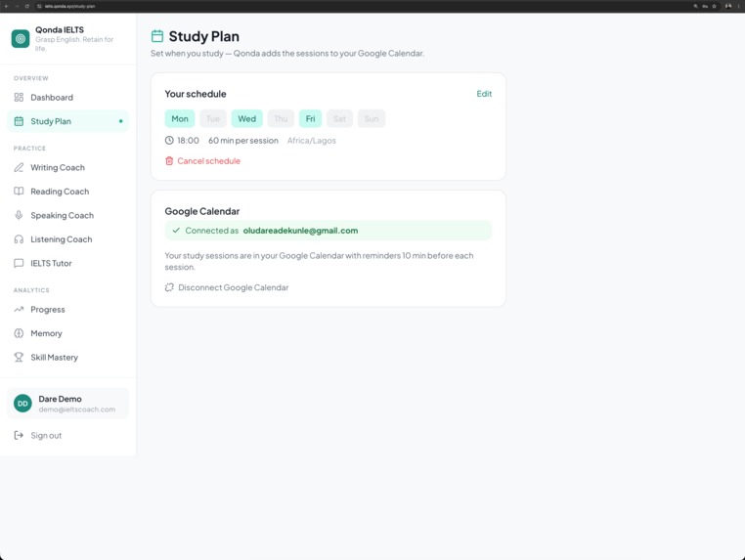Open the Dashboard menu item
The width and height of the screenshot is (745, 560).
point(67,98)
